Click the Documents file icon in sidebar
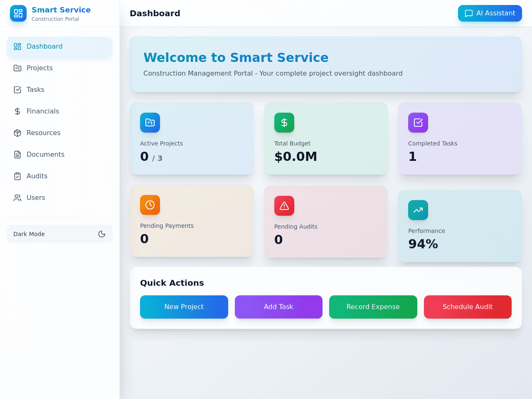The height and width of the screenshot is (399, 532). coord(17,155)
